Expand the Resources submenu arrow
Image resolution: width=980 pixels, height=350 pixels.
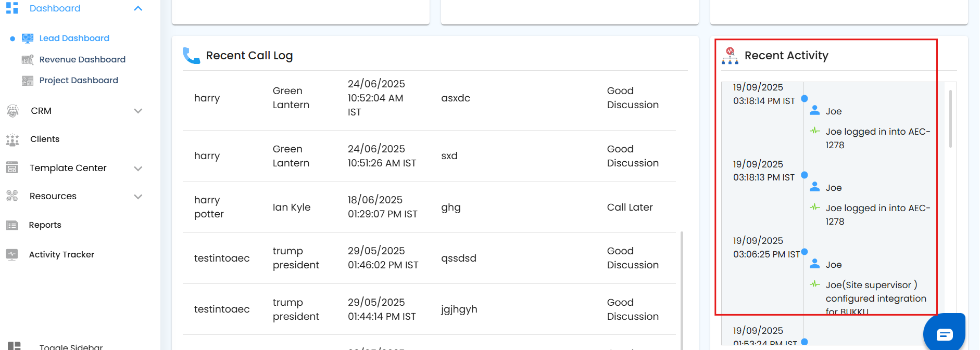(138, 197)
